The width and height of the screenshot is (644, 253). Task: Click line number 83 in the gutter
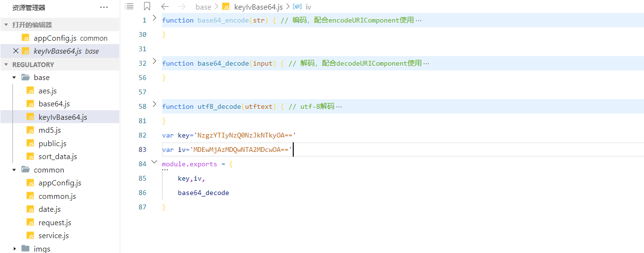click(142, 149)
